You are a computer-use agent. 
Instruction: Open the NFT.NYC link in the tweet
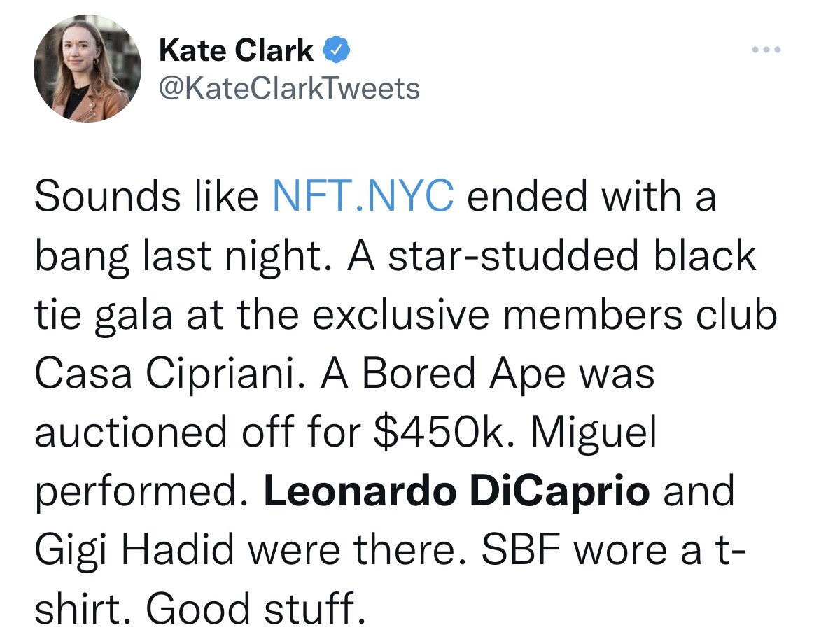[363, 196]
